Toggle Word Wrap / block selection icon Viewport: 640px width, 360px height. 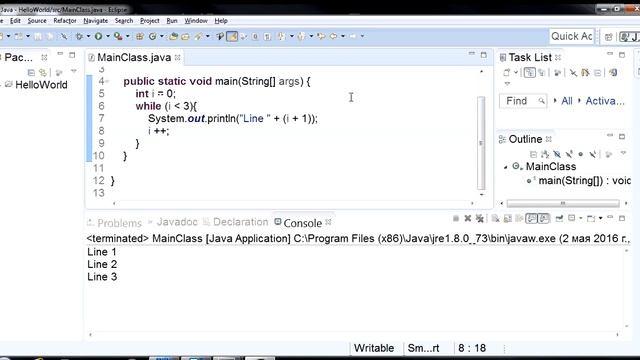[x=255, y=36]
